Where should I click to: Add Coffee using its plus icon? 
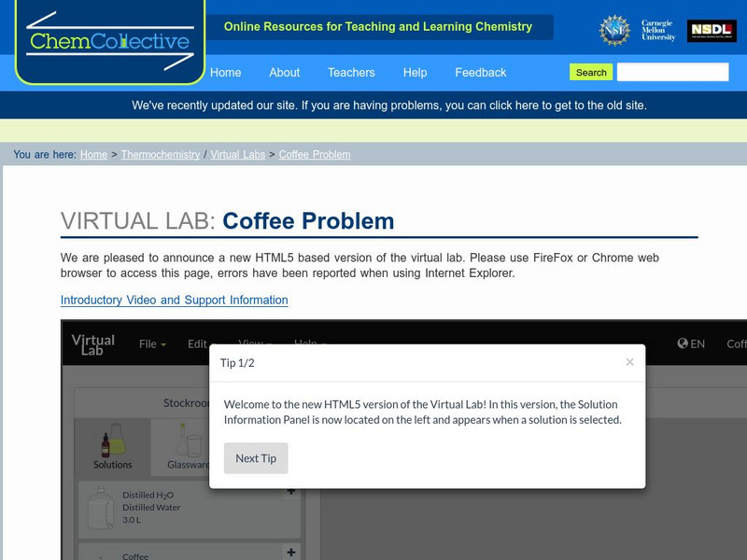point(291,551)
